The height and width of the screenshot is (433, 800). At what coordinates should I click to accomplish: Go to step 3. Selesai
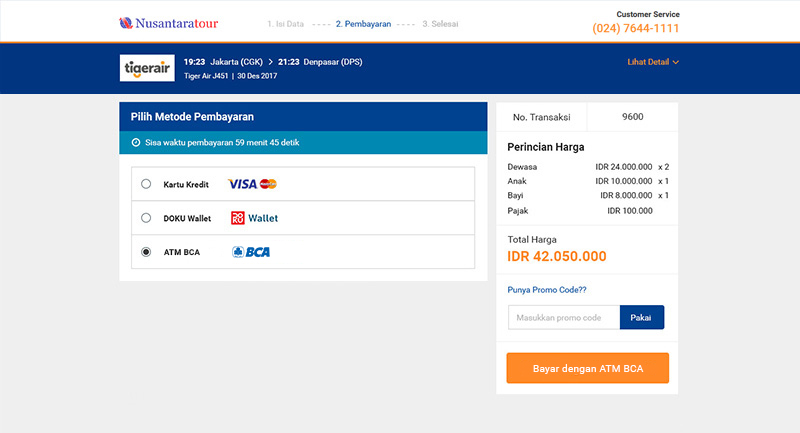click(440, 24)
